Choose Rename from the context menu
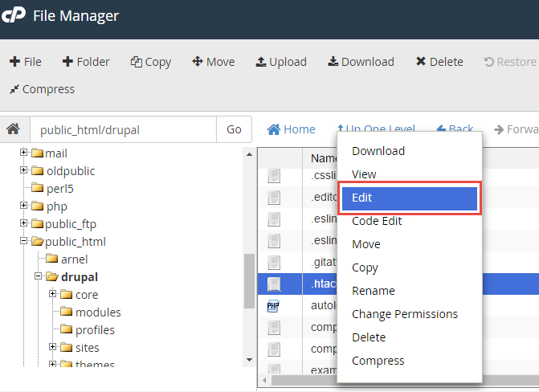Screen dimensions: 539x392 click(x=374, y=291)
